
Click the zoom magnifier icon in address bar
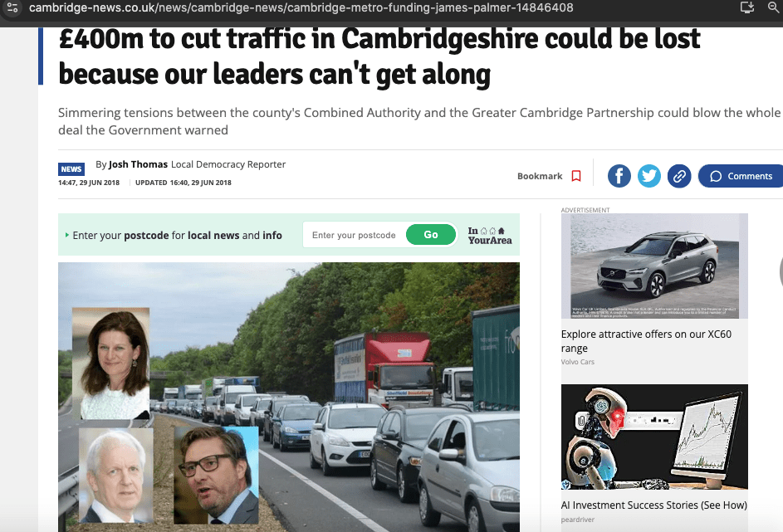pyautogui.click(x=774, y=7)
